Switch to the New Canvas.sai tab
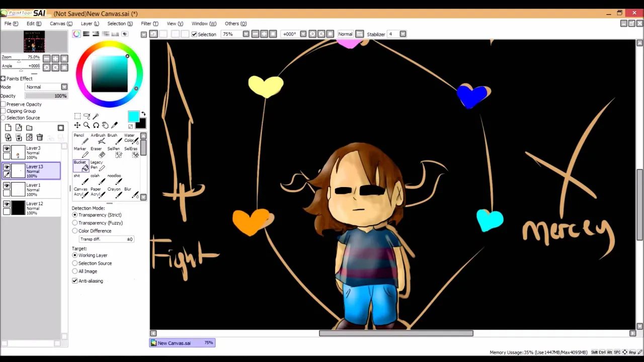The width and height of the screenshot is (644, 362). pyautogui.click(x=183, y=343)
